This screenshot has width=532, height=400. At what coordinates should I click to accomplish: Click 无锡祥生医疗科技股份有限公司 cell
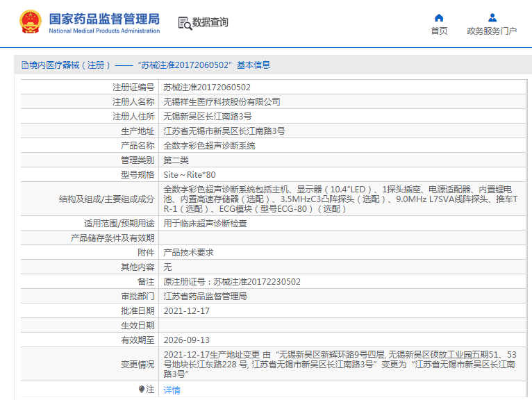pos(222,102)
